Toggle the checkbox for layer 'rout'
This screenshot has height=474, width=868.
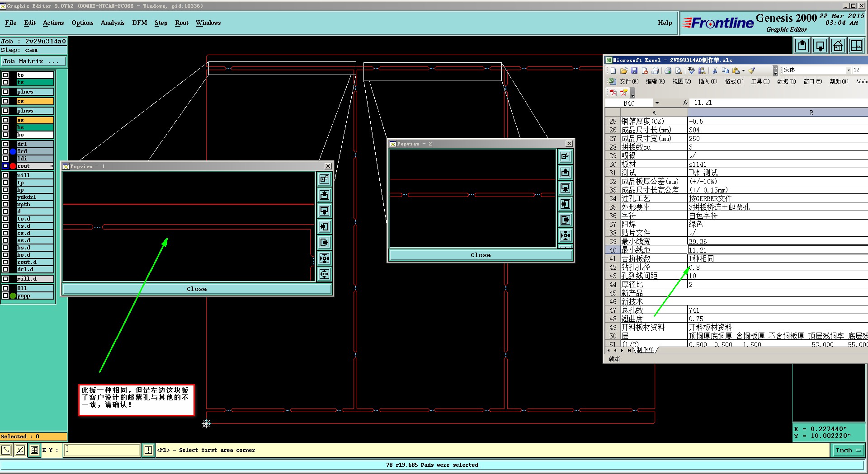pyautogui.click(x=5, y=166)
